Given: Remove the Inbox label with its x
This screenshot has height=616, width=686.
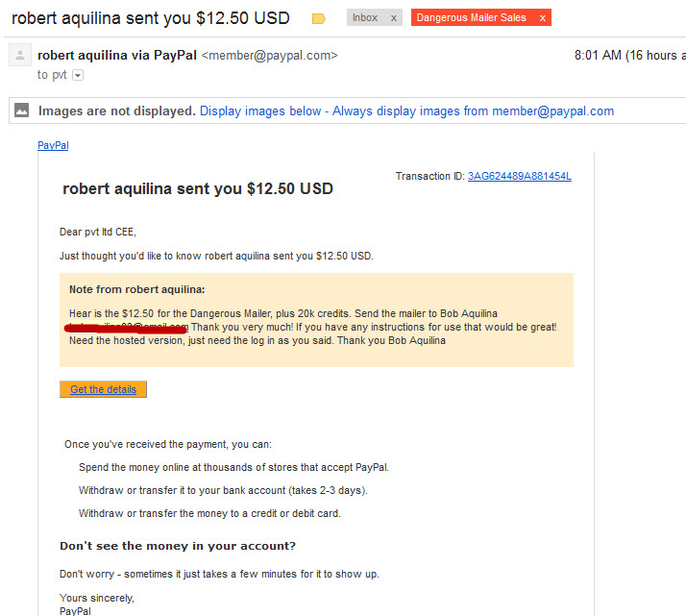Looking at the screenshot, I should pos(394,18).
